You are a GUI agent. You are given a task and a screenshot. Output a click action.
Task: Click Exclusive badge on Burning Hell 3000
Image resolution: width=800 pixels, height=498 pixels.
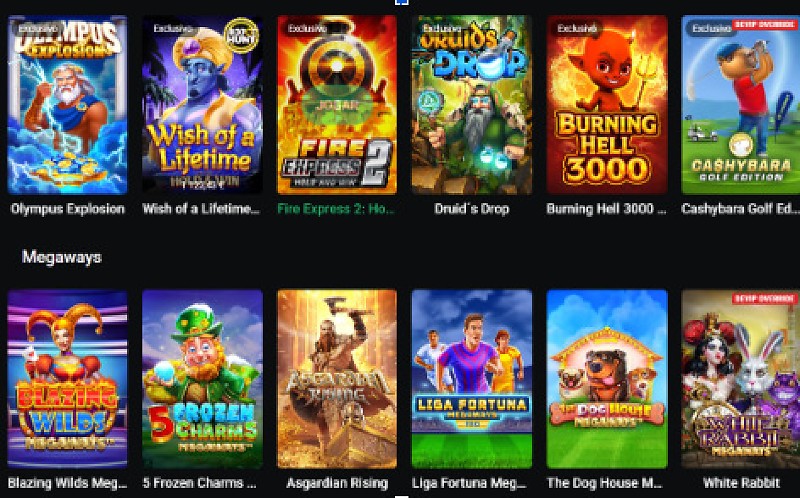[577, 29]
